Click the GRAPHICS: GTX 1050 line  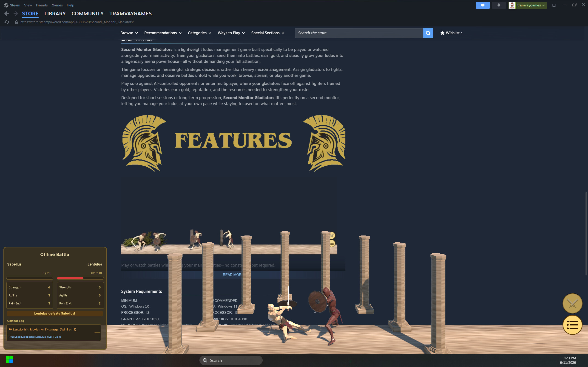[x=140, y=319]
